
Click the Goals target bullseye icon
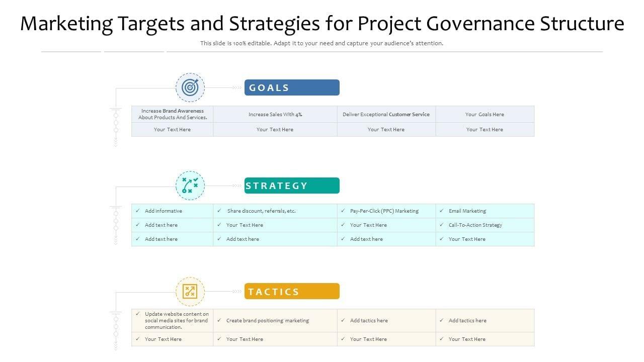pyautogui.click(x=190, y=87)
